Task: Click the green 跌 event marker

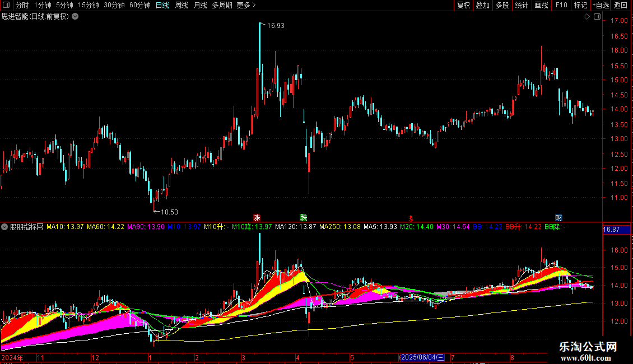Action: click(x=304, y=217)
